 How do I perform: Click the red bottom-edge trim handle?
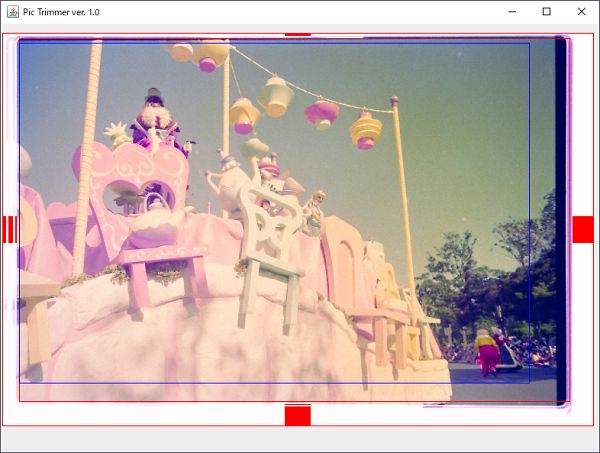click(x=297, y=416)
